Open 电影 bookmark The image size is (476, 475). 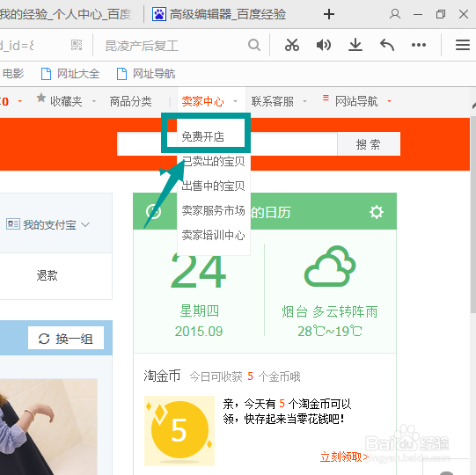[13, 74]
